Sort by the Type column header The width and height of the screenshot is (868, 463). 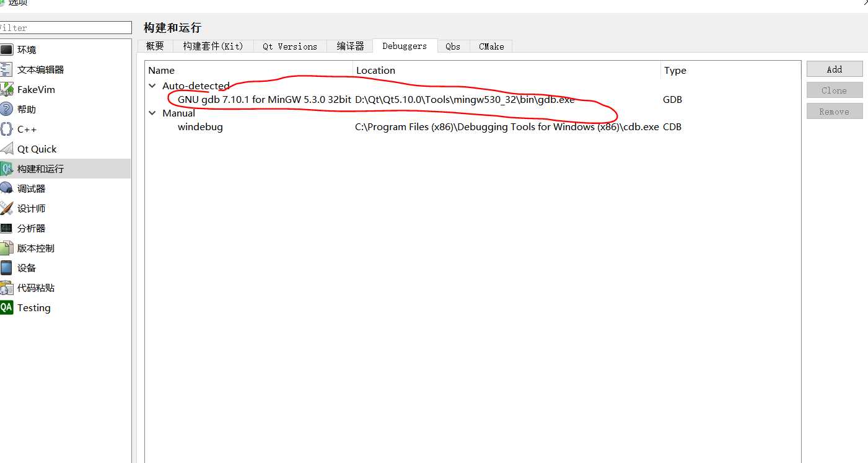point(730,70)
